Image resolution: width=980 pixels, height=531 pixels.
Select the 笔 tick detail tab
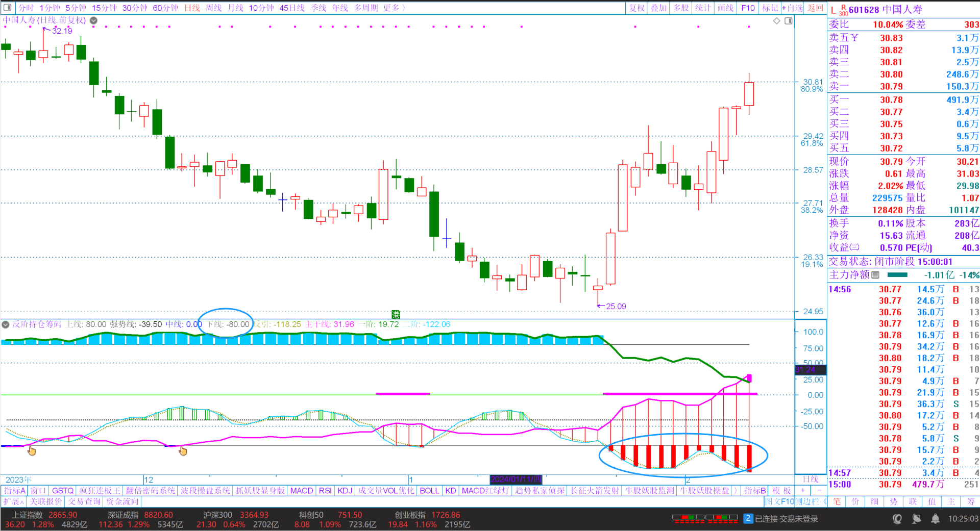837,501
